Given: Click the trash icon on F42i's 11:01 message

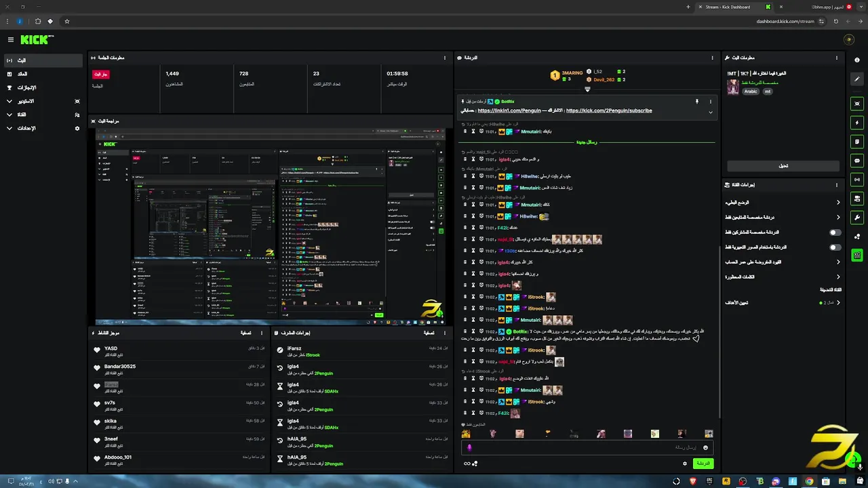Looking at the screenshot, I should coord(465,228).
